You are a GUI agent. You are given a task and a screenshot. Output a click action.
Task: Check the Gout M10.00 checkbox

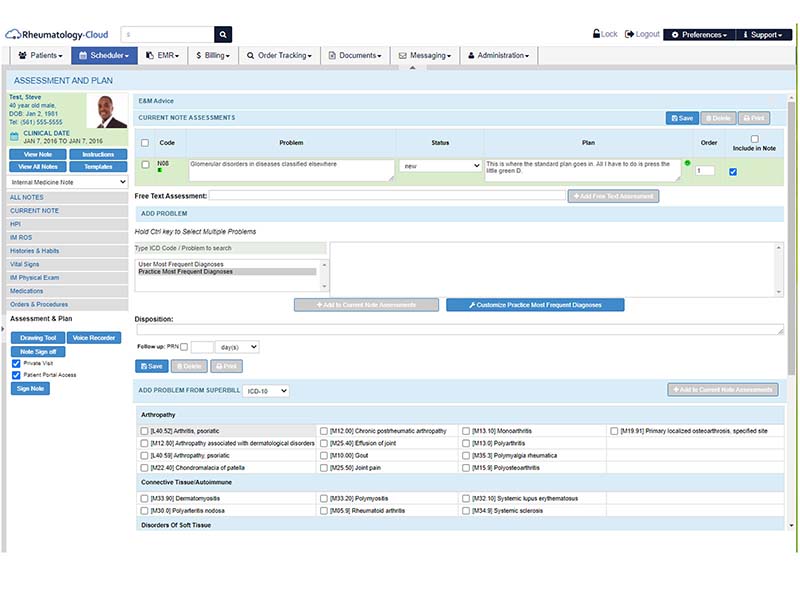tap(323, 456)
